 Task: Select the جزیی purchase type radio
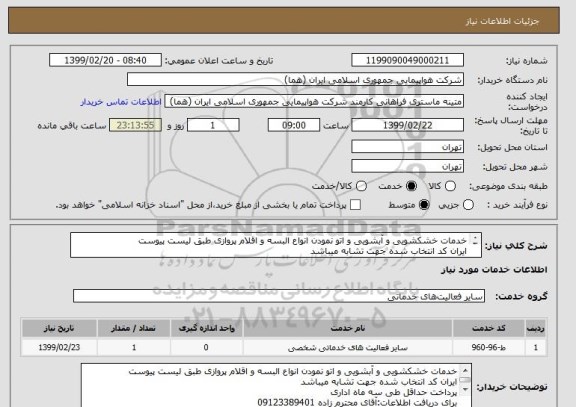[x=468, y=205]
